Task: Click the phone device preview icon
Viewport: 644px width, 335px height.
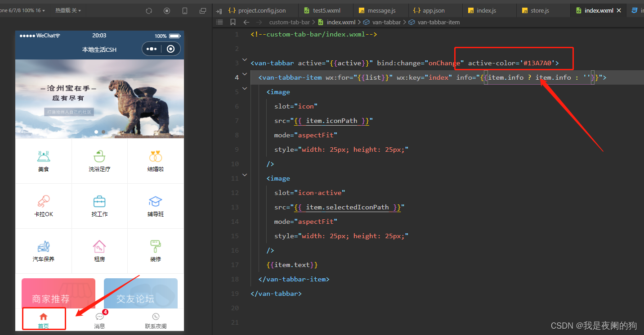Action: tap(185, 11)
